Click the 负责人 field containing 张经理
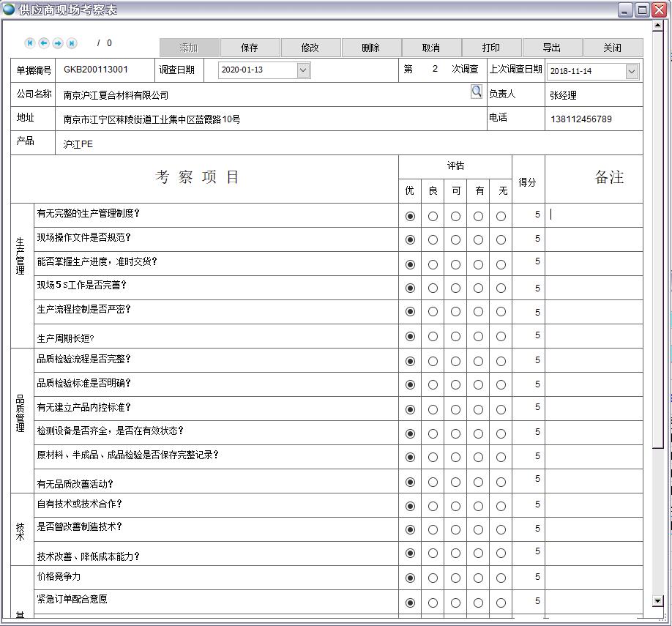The width and height of the screenshot is (672, 626). click(x=593, y=95)
